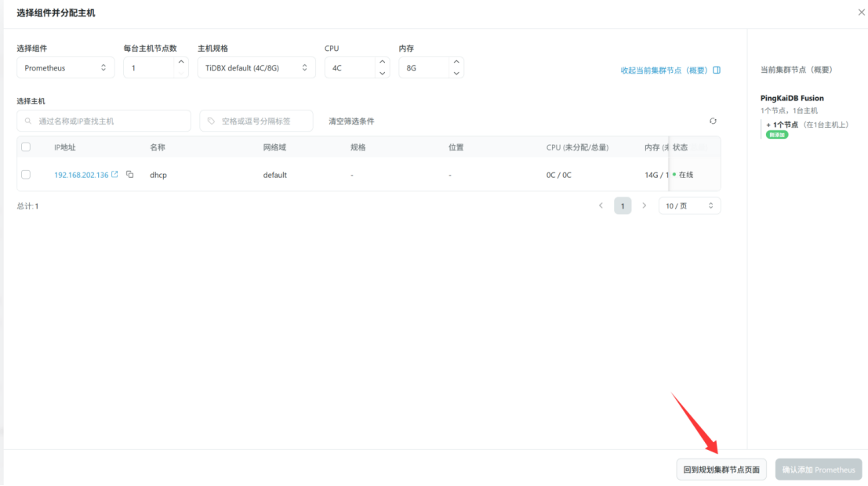This screenshot has width=868, height=486.
Task: Click the panel collapse icon beside 收起当前集群节点
Action: click(x=717, y=70)
